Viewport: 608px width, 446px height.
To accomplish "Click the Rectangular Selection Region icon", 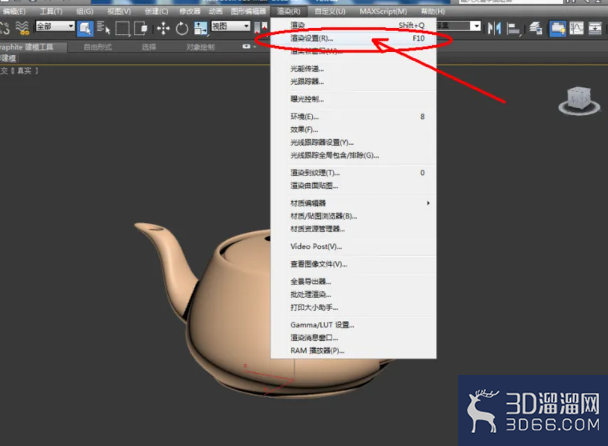I will coord(123,28).
